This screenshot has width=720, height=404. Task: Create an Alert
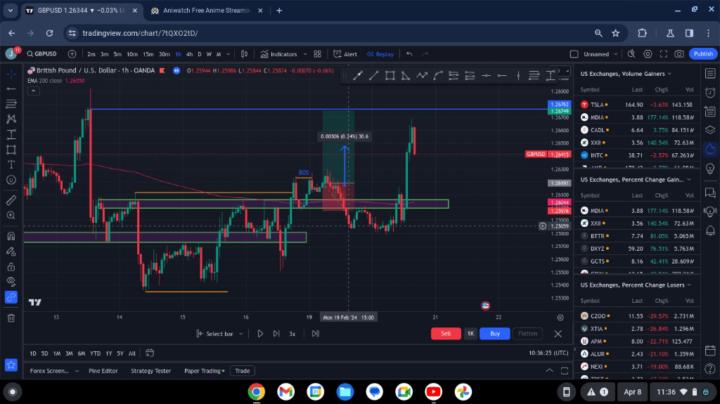[345, 54]
